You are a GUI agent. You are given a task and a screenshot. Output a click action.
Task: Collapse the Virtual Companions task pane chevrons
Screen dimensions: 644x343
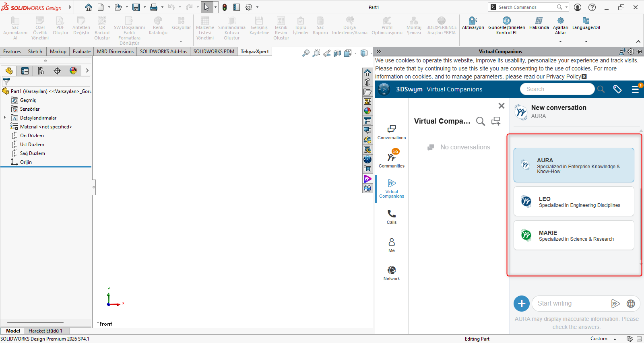379,52
